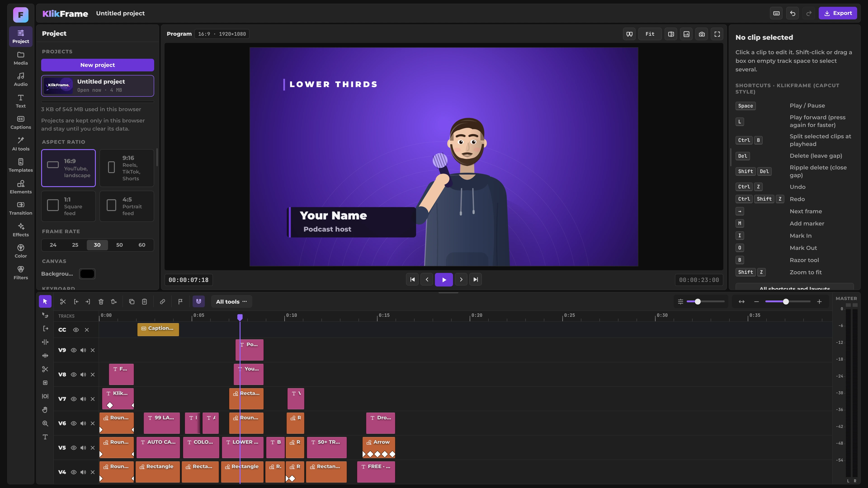This screenshot has height=488, width=868.
Task: Click the playhead marker on the ruler
Action: (x=240, y=317)
